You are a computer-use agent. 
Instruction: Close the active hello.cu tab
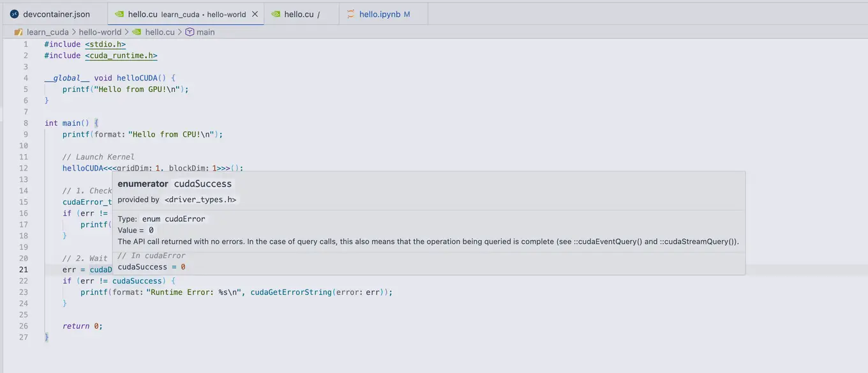point(255,14)
